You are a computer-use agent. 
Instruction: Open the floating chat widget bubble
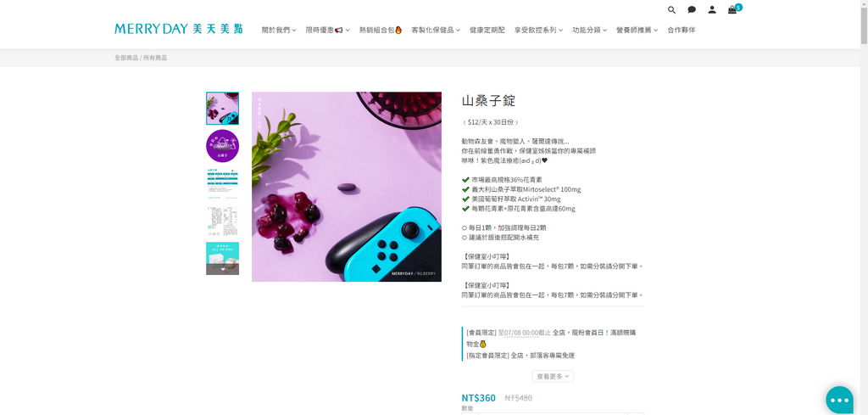coord(839,400)
